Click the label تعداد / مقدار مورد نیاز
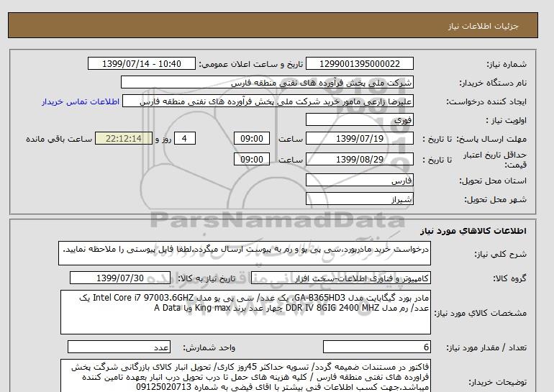 [x=486, y=348]
